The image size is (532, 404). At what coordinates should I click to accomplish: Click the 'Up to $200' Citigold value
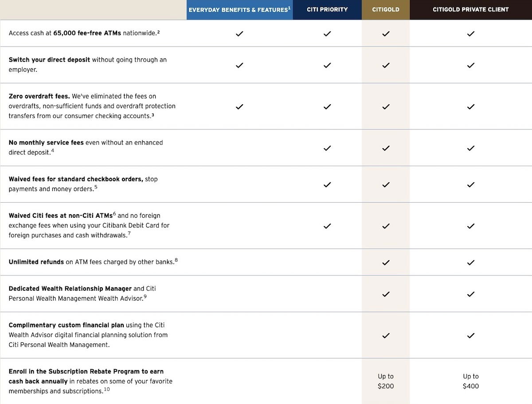point(386,381)
